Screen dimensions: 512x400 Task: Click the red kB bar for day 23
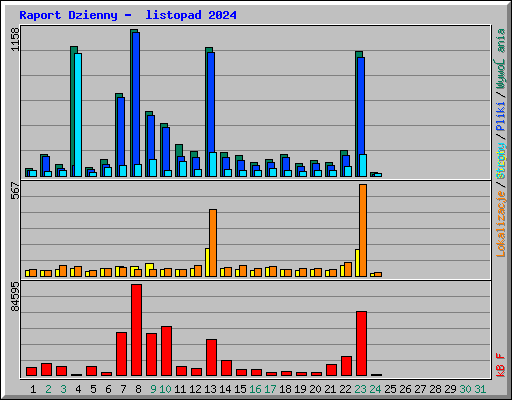pos(361,344)
